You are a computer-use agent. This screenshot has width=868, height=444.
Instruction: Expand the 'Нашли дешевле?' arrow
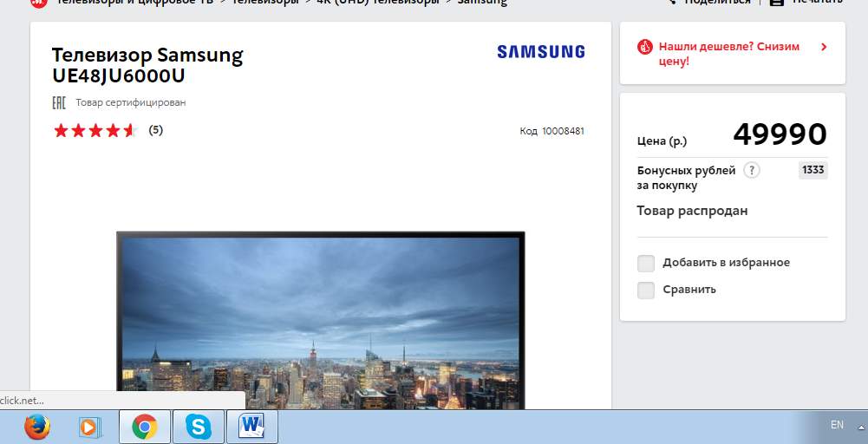823,47
